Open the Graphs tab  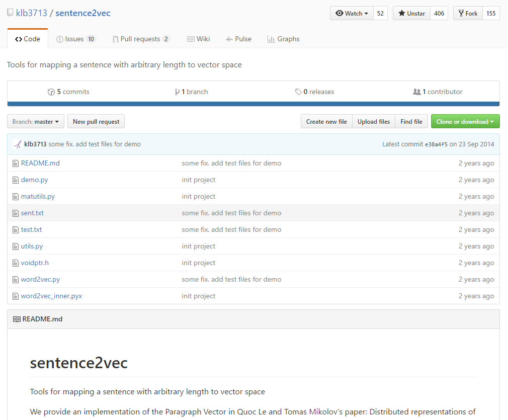click(x=283, y=39)
